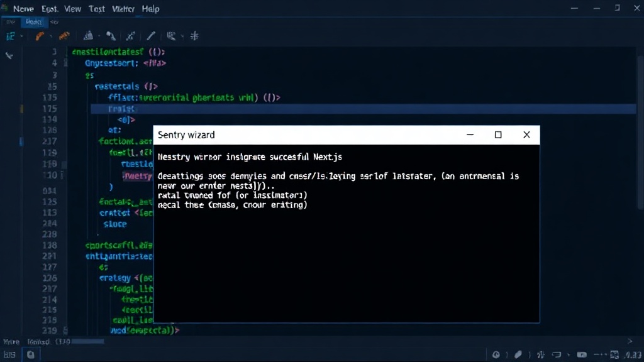644x362 pixels.
Task: Click the round clock-like status bar icon
Action: [x=496, y=354]
